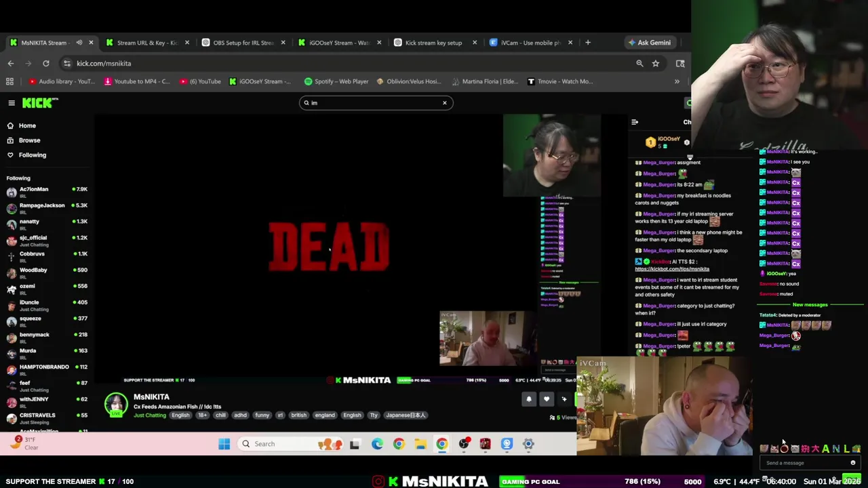Switch to iGOOseY Stream browser tab
The height and width of the screenshot is (488, 868).
(338, 43)
